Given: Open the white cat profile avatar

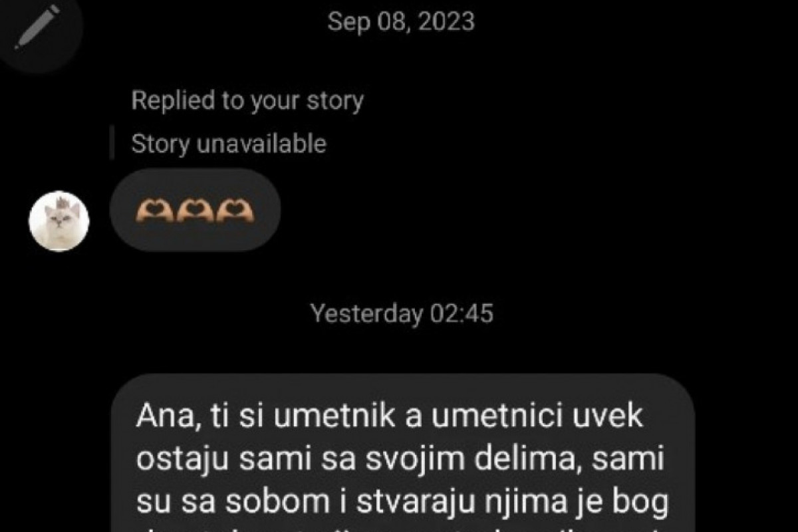Looking at the screenshot, I should pyautogui.click(x=59, y=221).
